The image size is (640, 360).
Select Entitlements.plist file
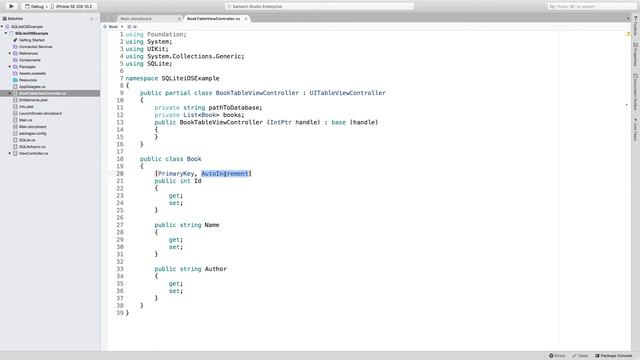click(x=33, y=100)
